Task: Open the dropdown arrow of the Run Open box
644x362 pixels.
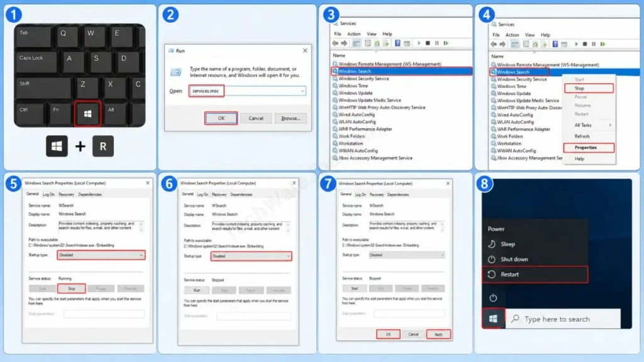Action: pyautogui.click(x=303, y=90)
